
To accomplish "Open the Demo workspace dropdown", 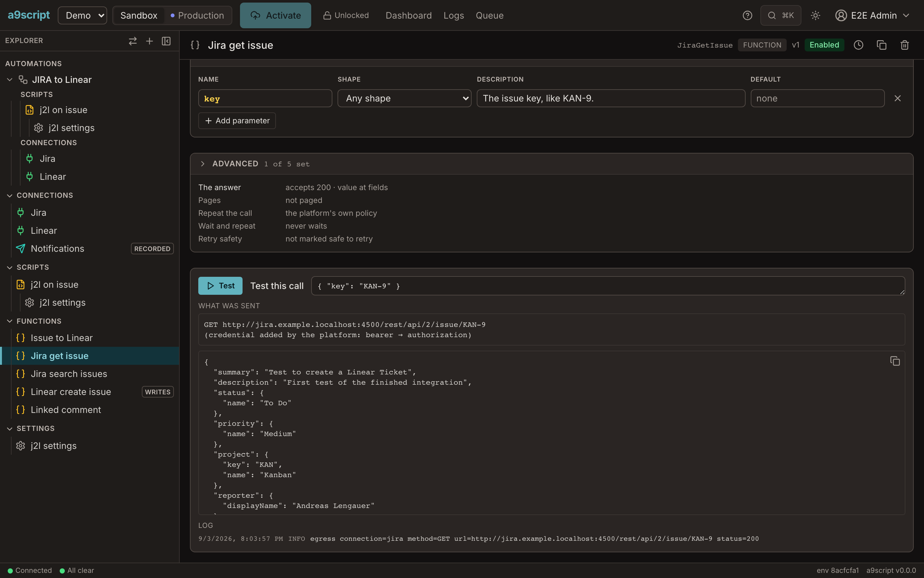I will pos(82,15).
